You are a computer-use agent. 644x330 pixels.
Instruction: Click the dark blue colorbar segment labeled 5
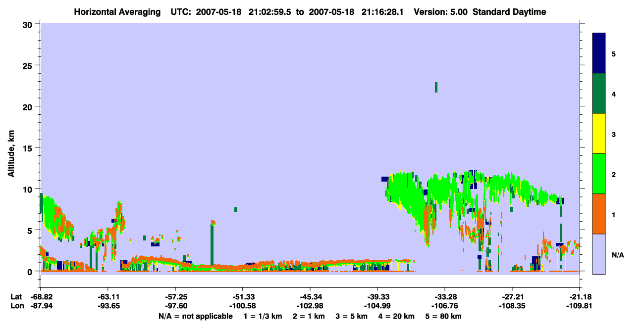599,53
